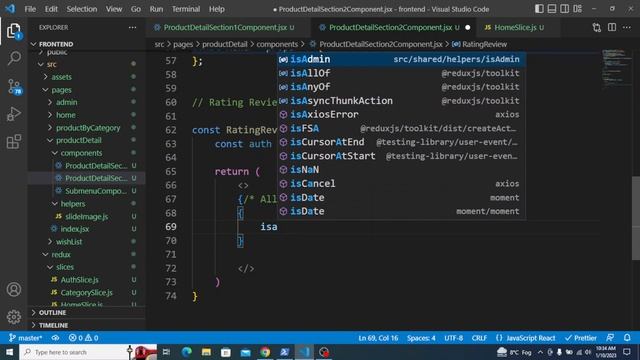This screenshot has width=640, height=360.
Task: Click the master branch indicator
Action: click(x=25, y=338)
